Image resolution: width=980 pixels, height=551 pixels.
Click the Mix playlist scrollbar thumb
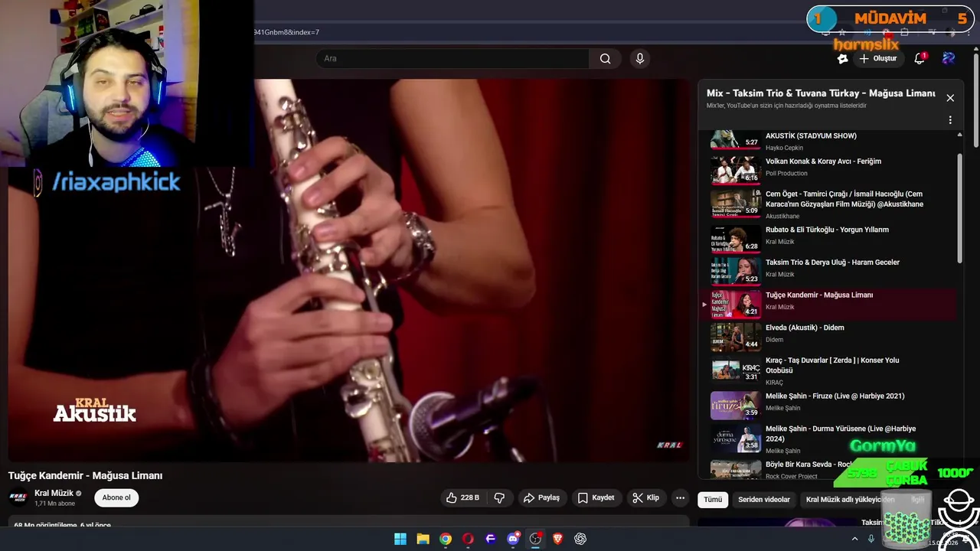point(959,207)
